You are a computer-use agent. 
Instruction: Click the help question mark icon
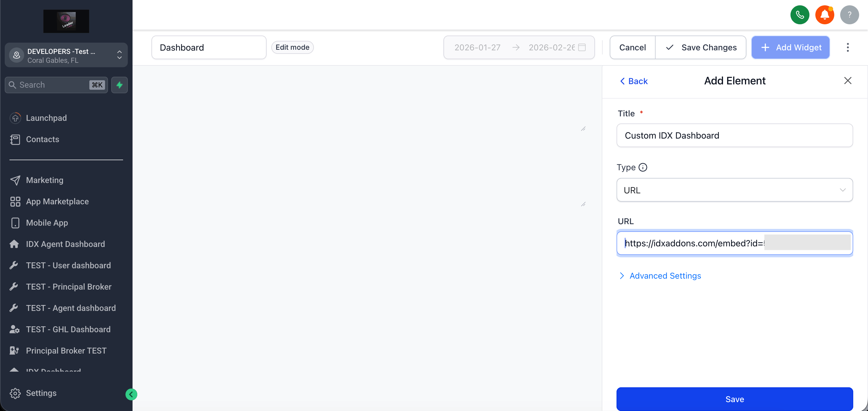pos(849,15)
